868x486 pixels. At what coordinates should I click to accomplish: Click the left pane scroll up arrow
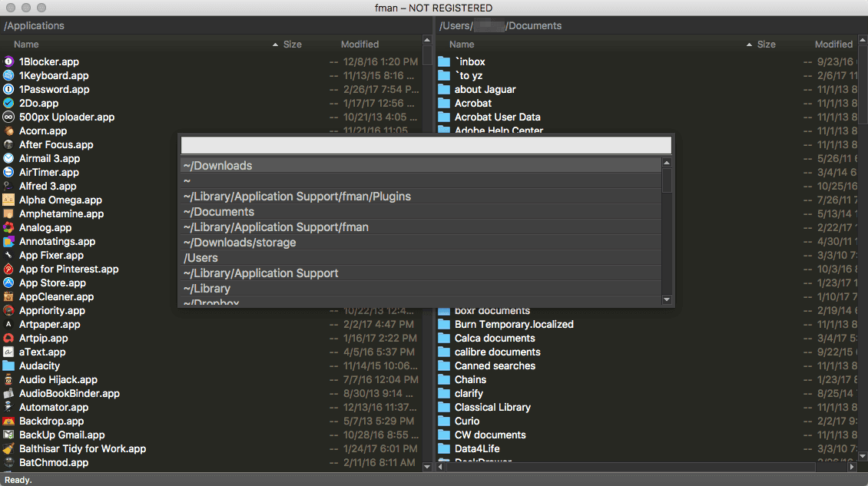427,40
